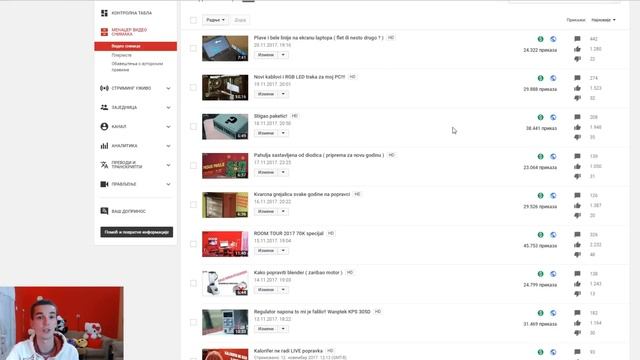Click the 45.753 views count of ROOM TOUR
Image resolution: width=640 pixels, height=360 pixels.
pyautogui.click(x=540, y=246)
